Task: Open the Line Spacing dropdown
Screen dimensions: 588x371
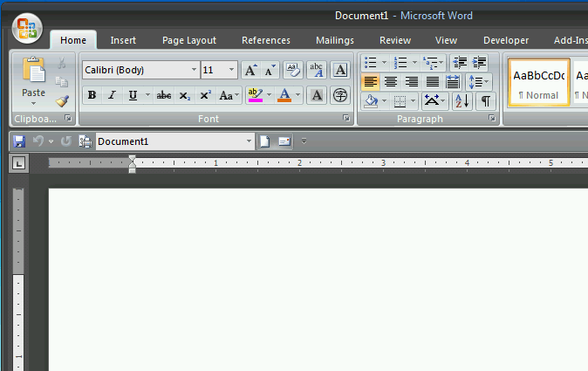Action: (x=478, y=82)
